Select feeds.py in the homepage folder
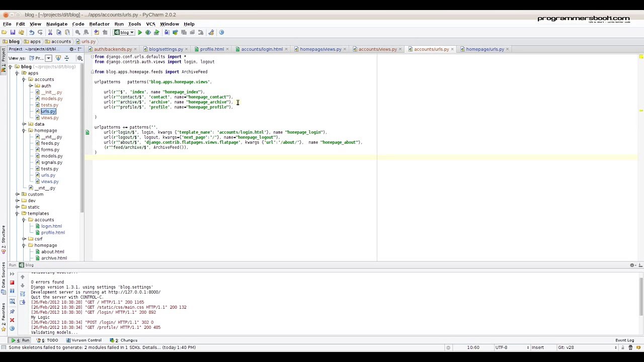Screen dimensions: 644x362 click(x=50, y=143)
